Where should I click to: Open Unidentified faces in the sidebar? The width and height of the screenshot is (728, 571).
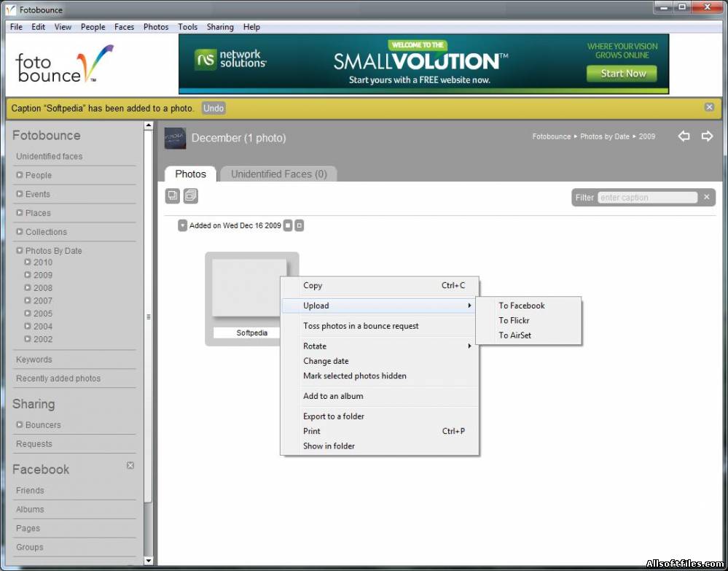[50, 156]
